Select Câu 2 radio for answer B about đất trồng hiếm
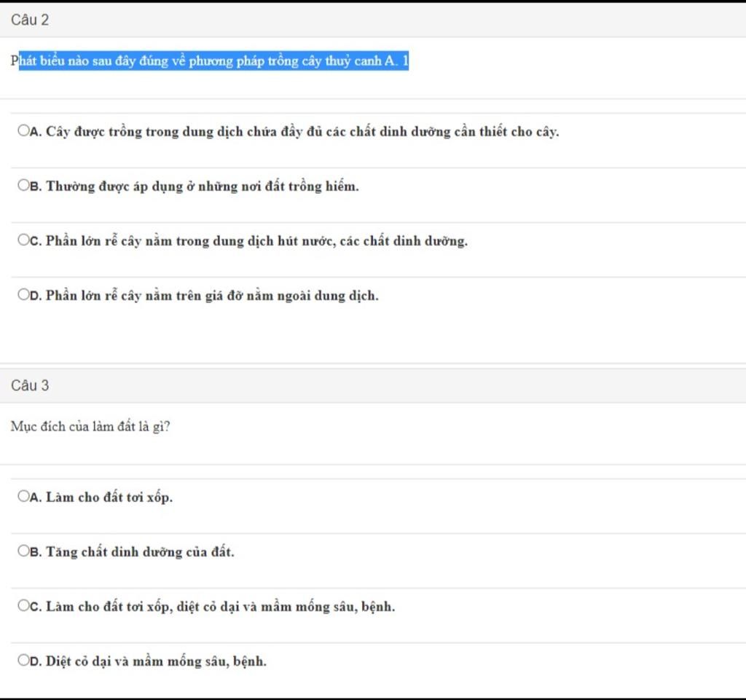This screenshot has height=700, width=746. 23,185
